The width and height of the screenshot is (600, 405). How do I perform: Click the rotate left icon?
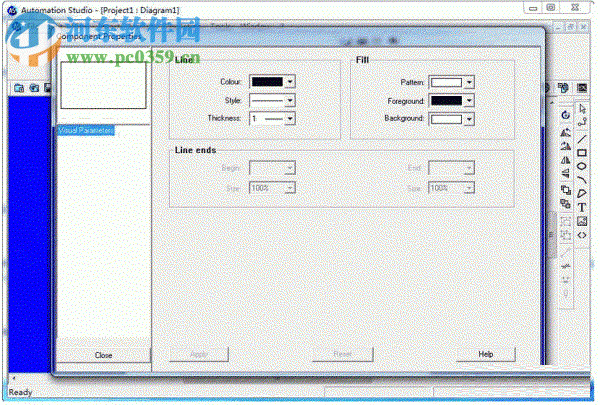[x=566, y=132]
